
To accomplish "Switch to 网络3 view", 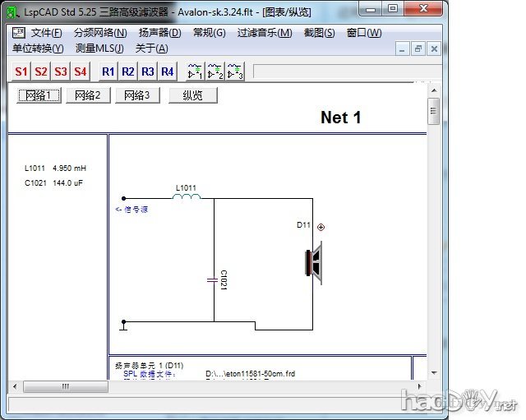I will pos(137,95).
